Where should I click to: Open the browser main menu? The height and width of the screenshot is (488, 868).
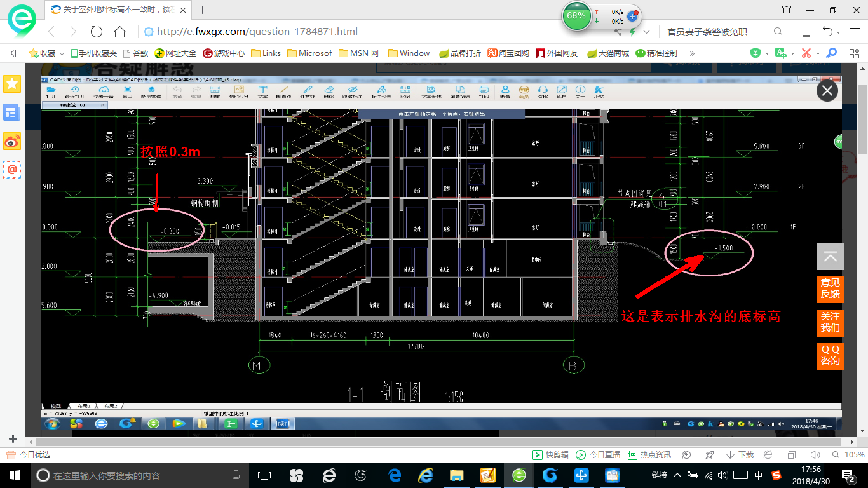click(855, 32)
